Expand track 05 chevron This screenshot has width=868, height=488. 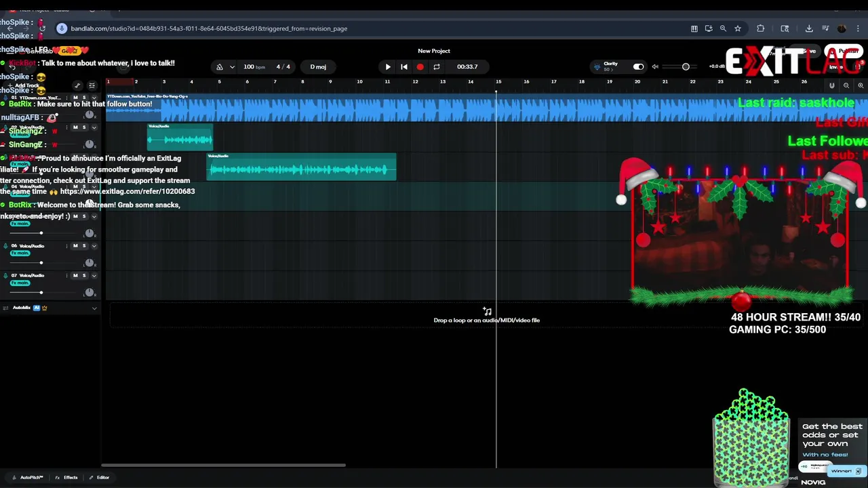(x=94, y=216)
